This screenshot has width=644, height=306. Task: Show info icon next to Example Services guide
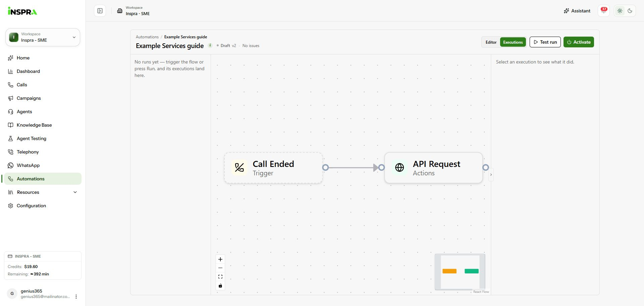coord(210,45)
